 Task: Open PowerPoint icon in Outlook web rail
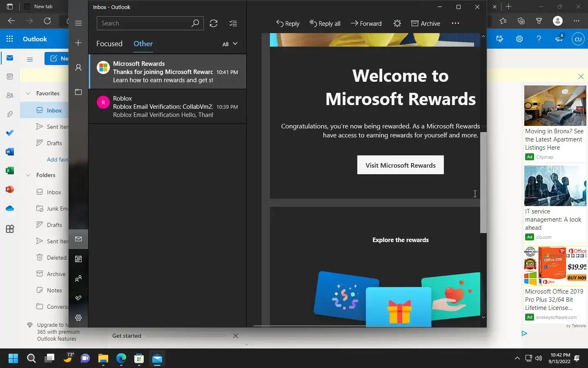(x=10, y=189)
